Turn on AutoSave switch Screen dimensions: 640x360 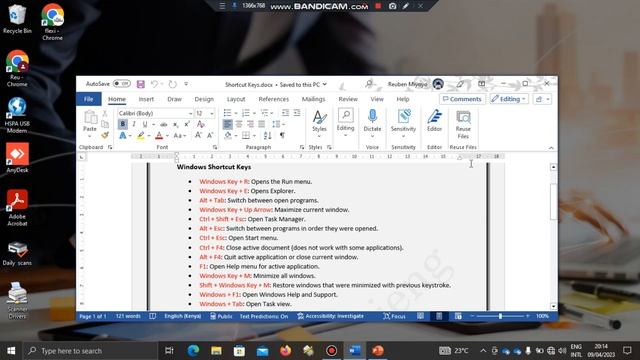(122, 84)
